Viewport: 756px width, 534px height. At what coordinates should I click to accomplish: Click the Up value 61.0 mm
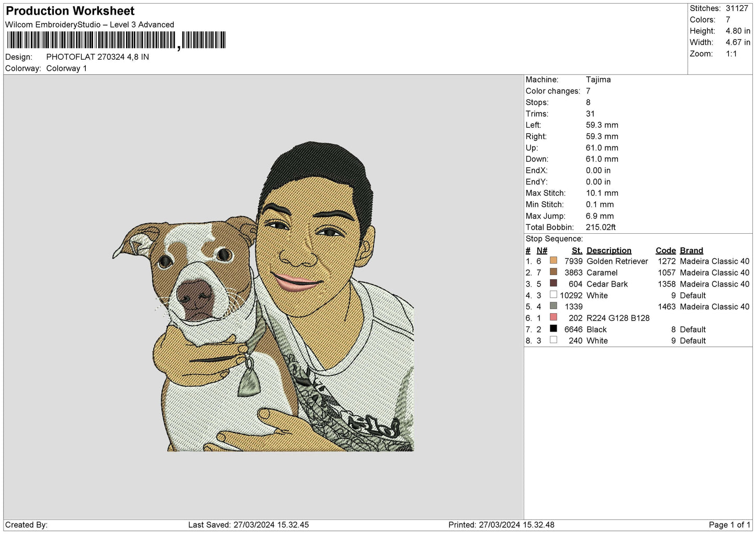pyautogui.click(x=602, y=148)
